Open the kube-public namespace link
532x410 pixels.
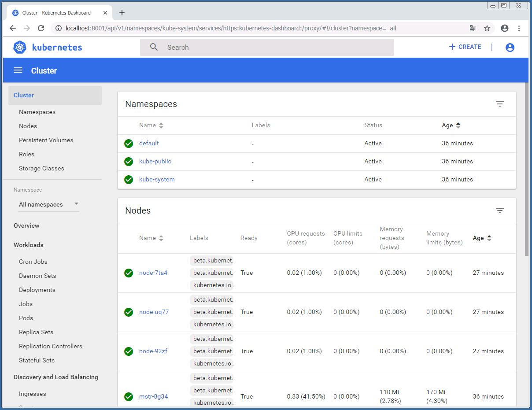coord(155,162)
